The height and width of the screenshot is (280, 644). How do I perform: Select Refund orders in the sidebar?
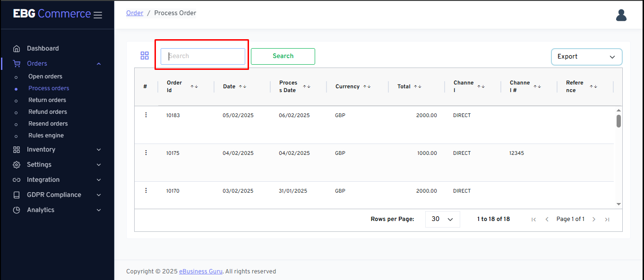pyautogui.click(x=47, y=111)
